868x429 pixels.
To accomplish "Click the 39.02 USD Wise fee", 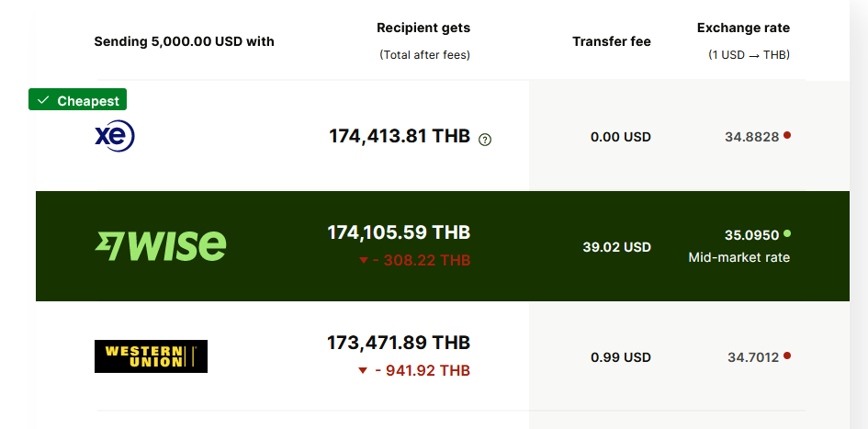I will [616, 247].
